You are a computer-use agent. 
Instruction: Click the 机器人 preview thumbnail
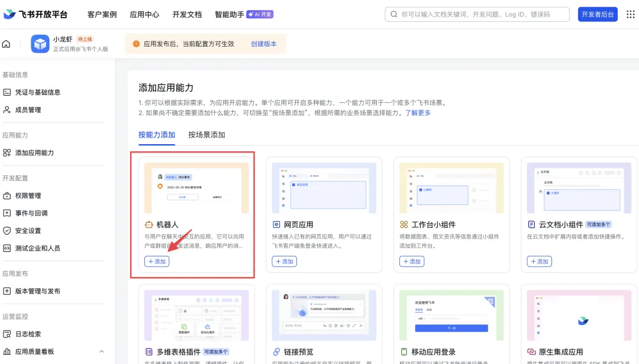click(196, 188)
